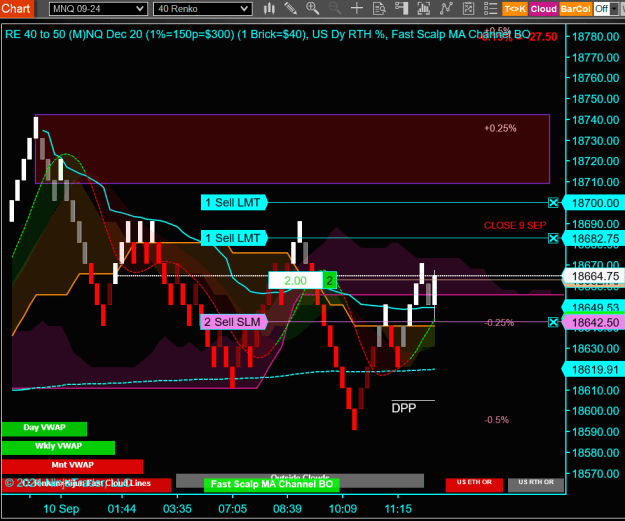Screen dimensions: 625x521
Task: Select the Chart tab
Action: (16, 8)
